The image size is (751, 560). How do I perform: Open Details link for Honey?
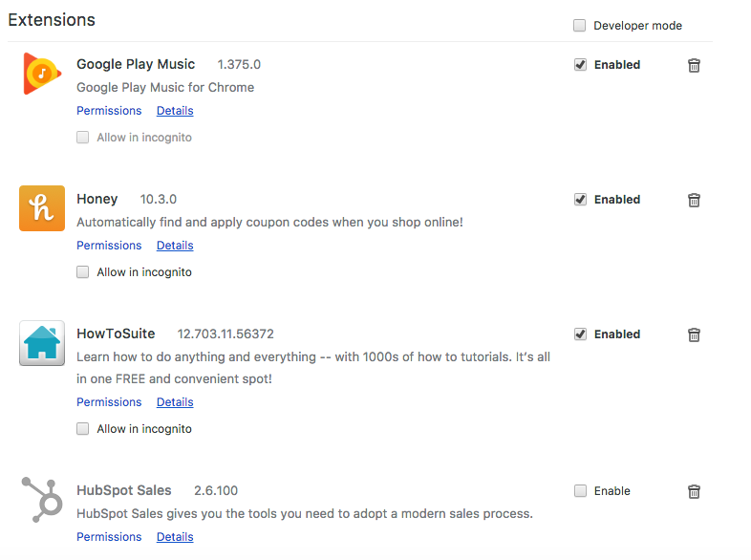(175, 246)
